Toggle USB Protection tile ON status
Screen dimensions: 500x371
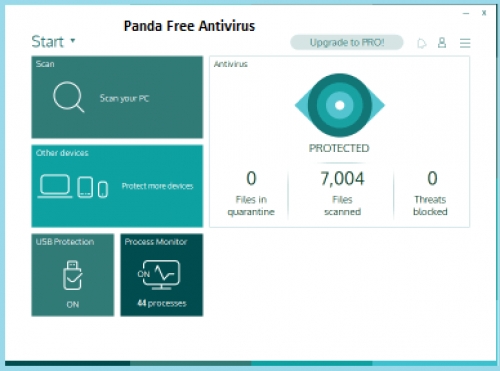73,304
